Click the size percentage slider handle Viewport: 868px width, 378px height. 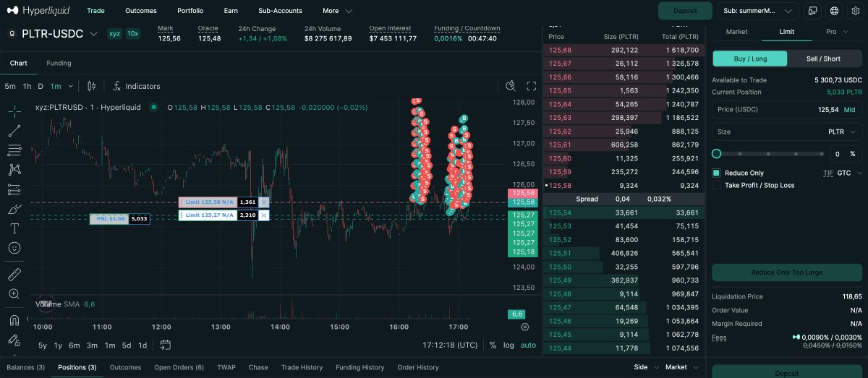(x=717, y=154)
